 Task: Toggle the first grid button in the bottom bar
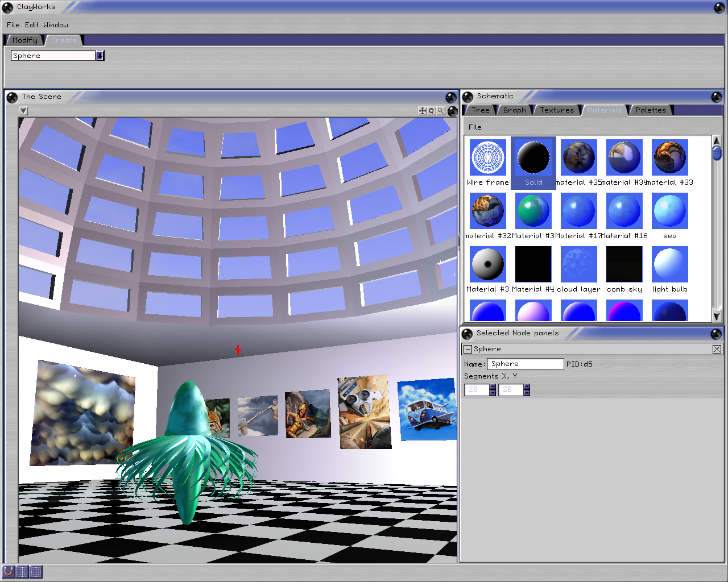22,571
